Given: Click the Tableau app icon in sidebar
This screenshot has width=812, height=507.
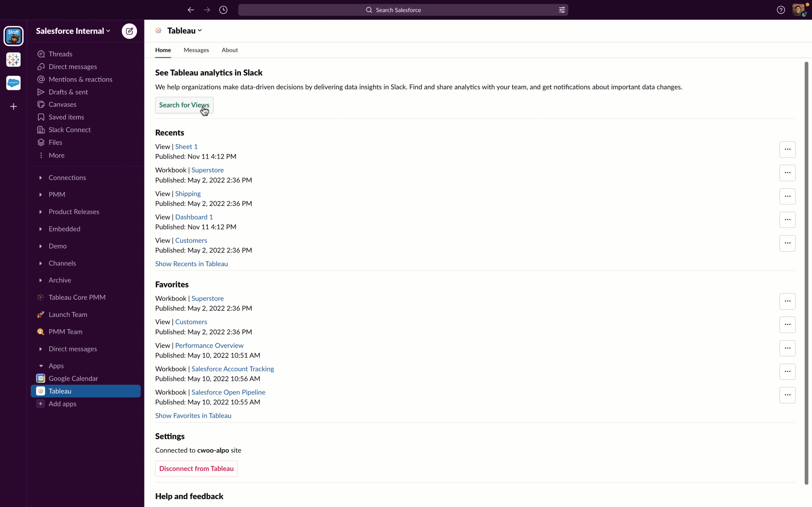Looking at the screenshot, I should coord(40,391).
